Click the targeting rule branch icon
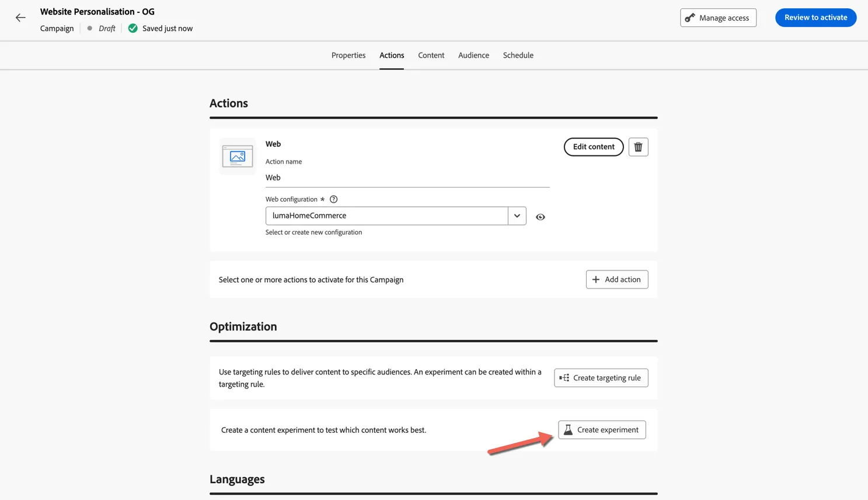 pyautogui.click(x=564, y=378)
